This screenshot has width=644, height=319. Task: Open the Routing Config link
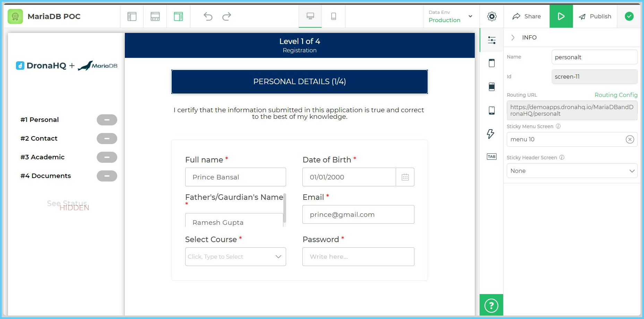[x=616, y=95]
